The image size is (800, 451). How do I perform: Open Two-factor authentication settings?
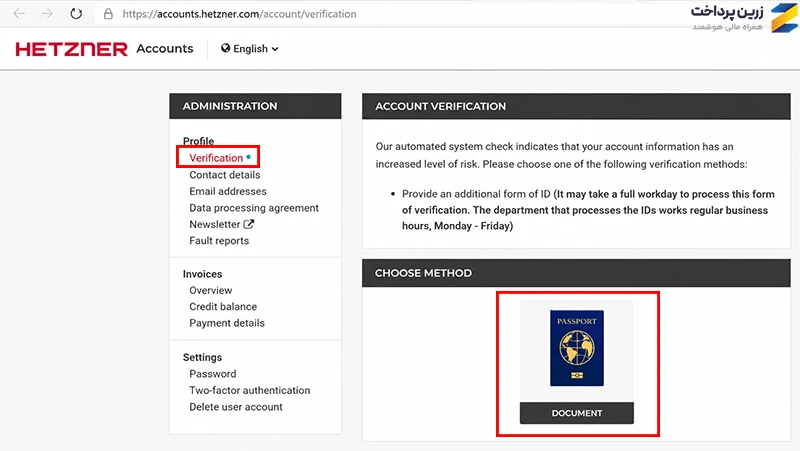tap(249, 390)
